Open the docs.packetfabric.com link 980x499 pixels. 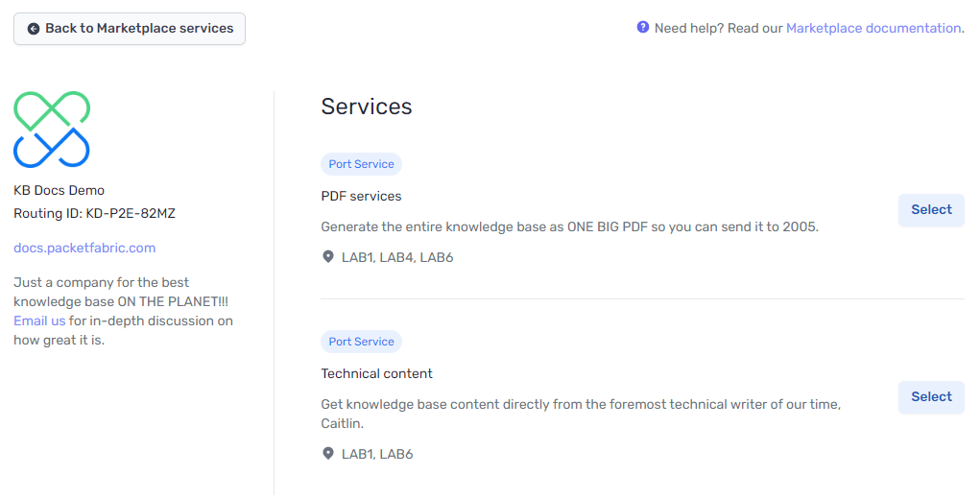click(x=84, y=248)
